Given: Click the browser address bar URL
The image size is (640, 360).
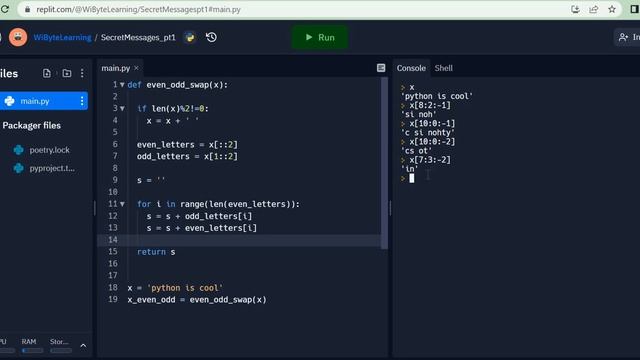Looking at the screenshot, I should (138, 9).
